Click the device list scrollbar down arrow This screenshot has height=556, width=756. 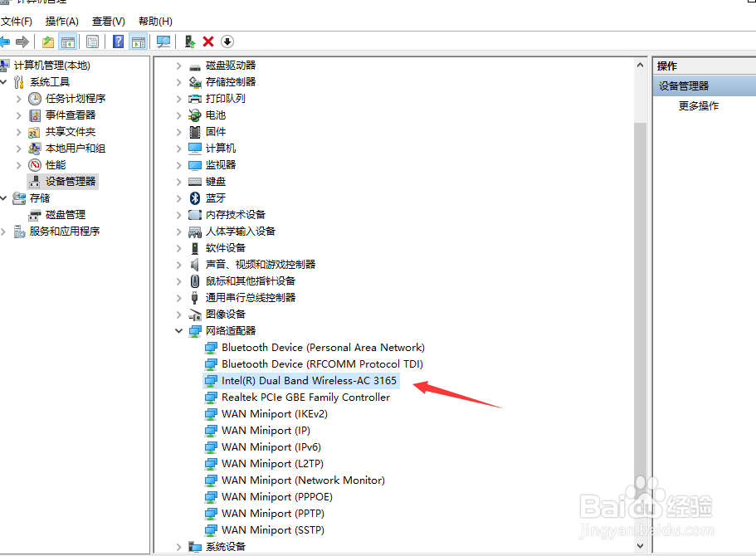(640, 545)
